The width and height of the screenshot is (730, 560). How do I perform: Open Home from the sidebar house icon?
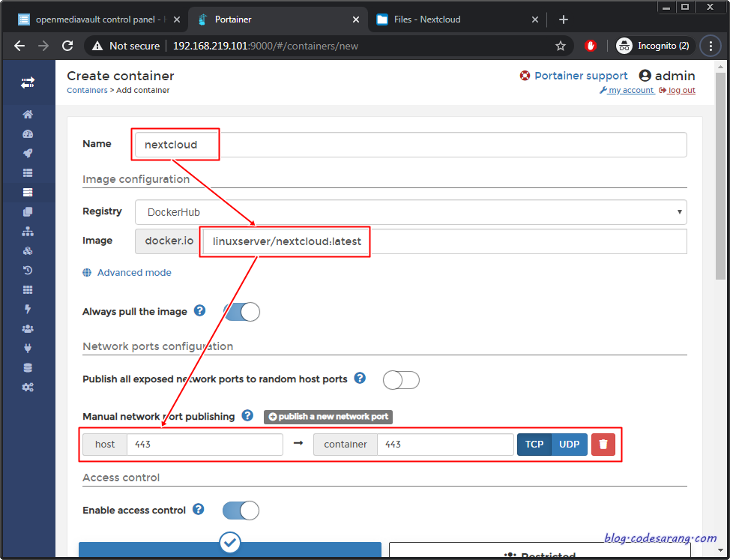tap(28, 115)
